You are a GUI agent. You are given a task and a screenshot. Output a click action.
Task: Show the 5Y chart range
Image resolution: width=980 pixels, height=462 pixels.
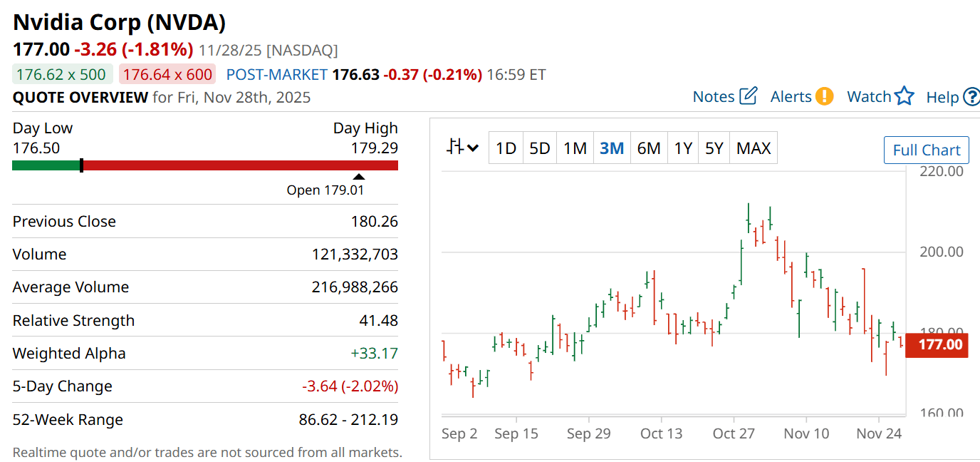714,148
